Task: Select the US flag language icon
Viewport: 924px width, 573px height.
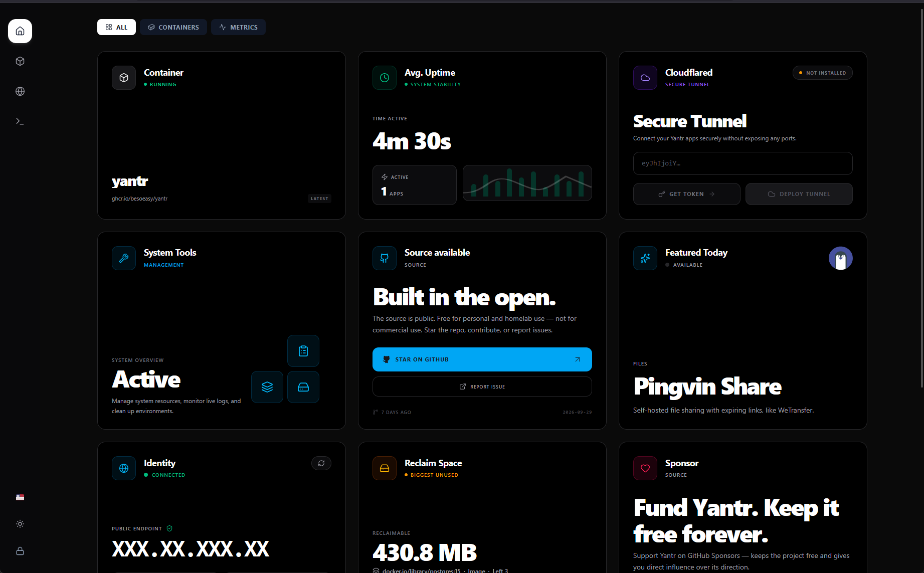Action: click(x=20, y=497)
